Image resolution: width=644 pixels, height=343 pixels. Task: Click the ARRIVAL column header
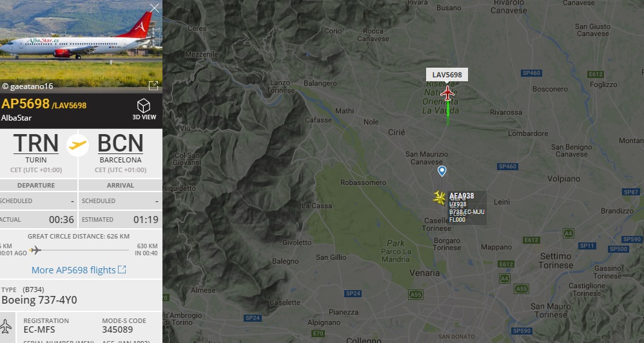121,185
